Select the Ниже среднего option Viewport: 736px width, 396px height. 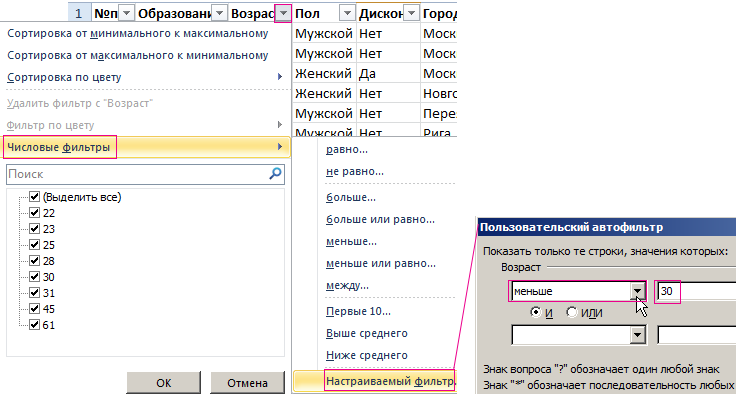367,355
